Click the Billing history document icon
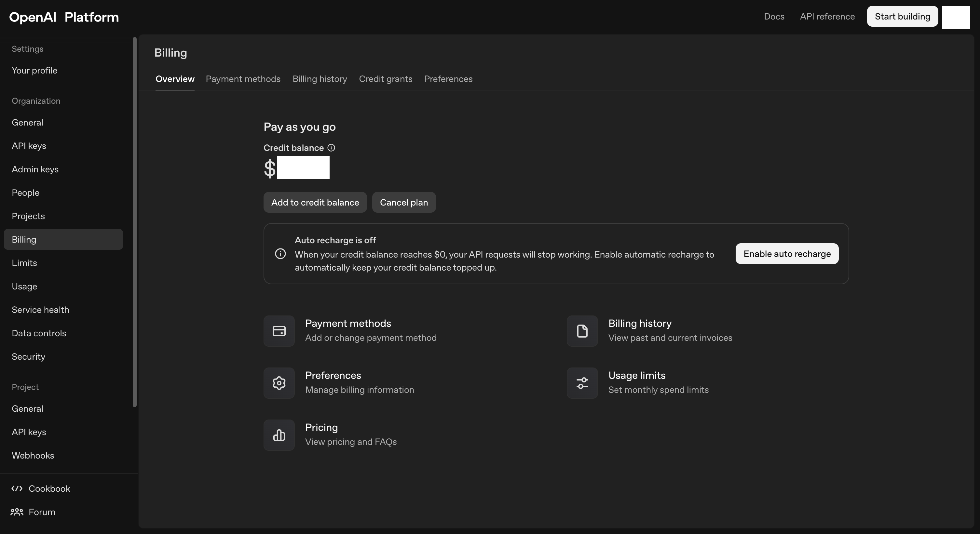The height and width of the screenshot is (534, 980). tap(582, 331)
